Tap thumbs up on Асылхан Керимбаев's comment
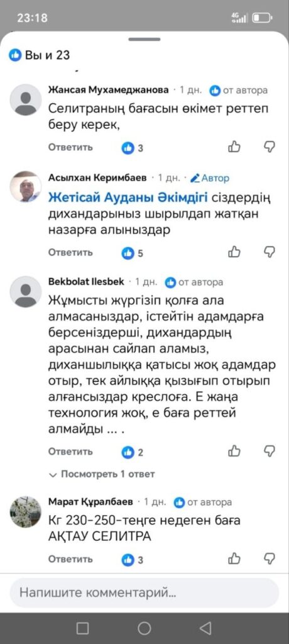Image resolution: width=289 pixels, height=644 pixels. 234,252
